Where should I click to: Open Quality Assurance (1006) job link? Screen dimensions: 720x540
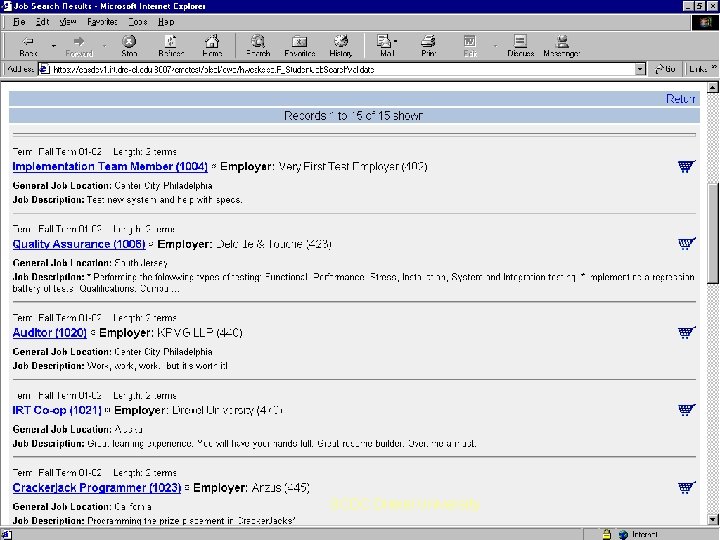click(79, 244)
